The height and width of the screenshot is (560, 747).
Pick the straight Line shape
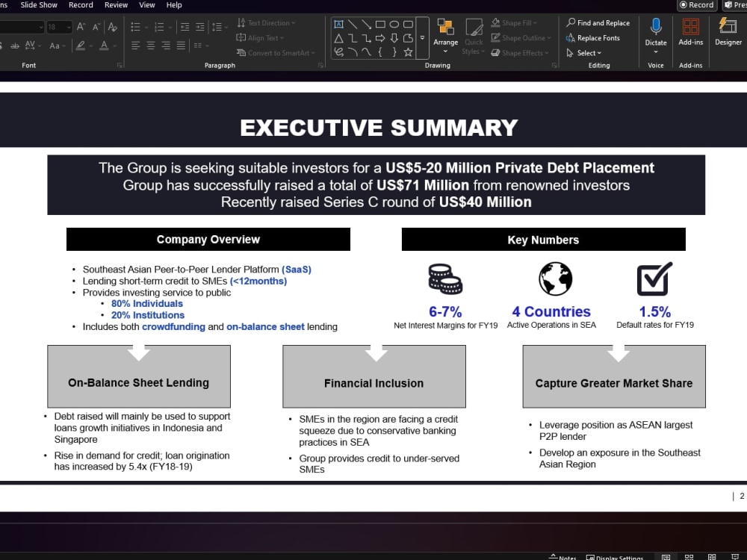click(353, 25)
